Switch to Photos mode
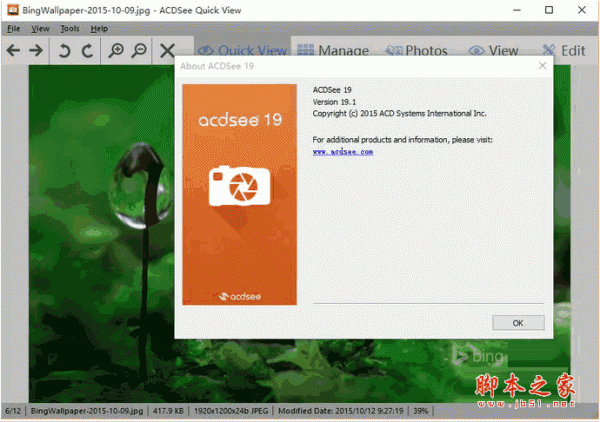 (x=416, y=50)
